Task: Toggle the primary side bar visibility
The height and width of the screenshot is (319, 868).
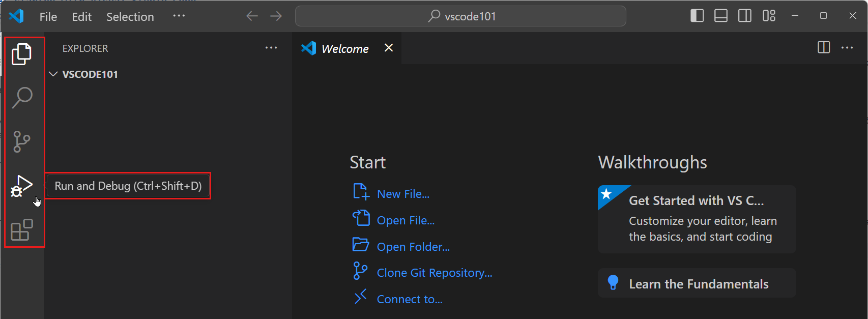Action: coord(697,16)
